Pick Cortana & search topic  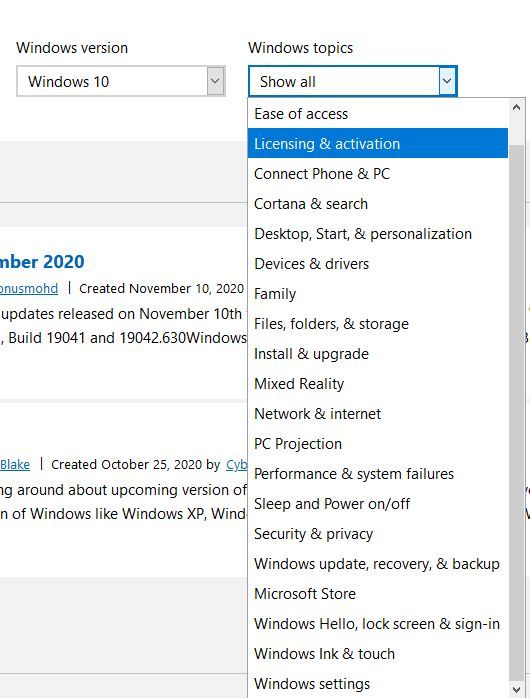point(378,203)
